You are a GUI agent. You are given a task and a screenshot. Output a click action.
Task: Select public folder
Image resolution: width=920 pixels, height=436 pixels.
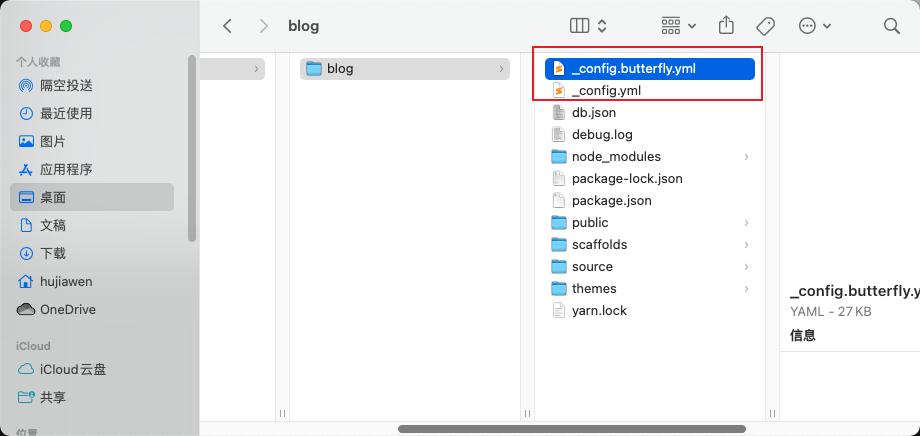point(650,222)
